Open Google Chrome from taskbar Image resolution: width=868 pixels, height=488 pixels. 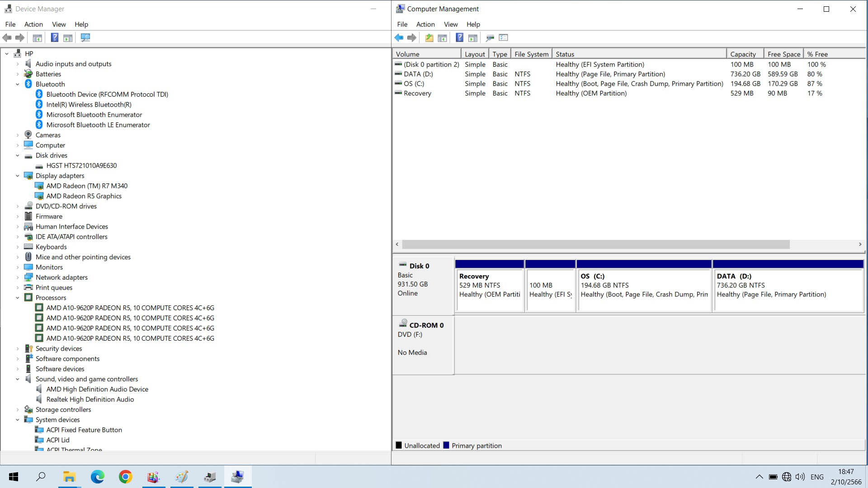[x=125, y=477]
